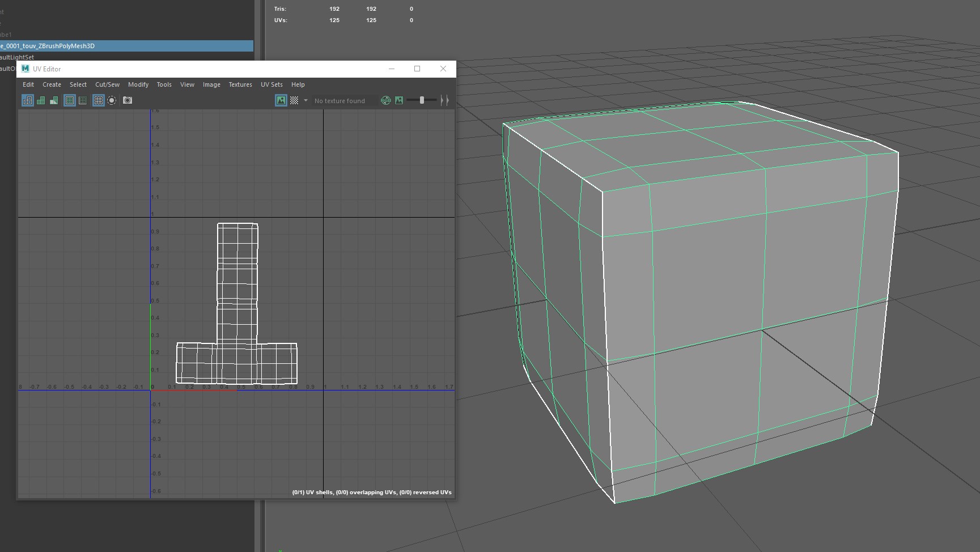This screenshot has height=552, width=980.
Task: Click the 'No texture found' field
Action: 343,101
